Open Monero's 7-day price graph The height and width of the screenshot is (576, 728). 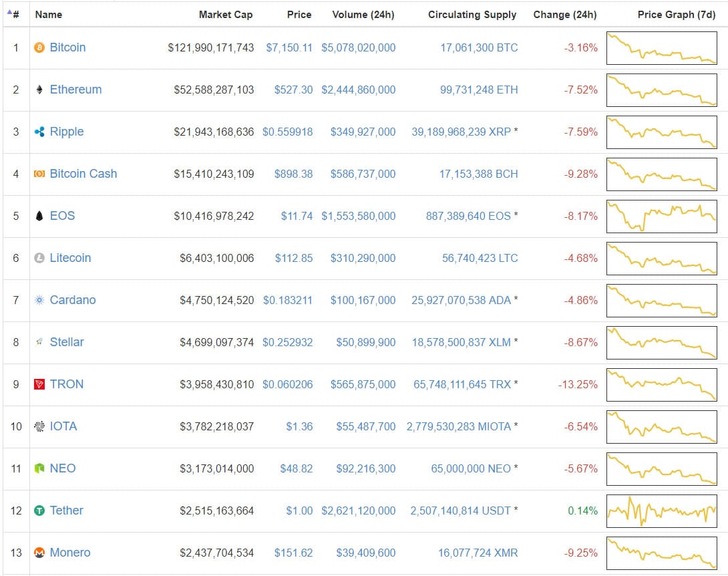662,553
